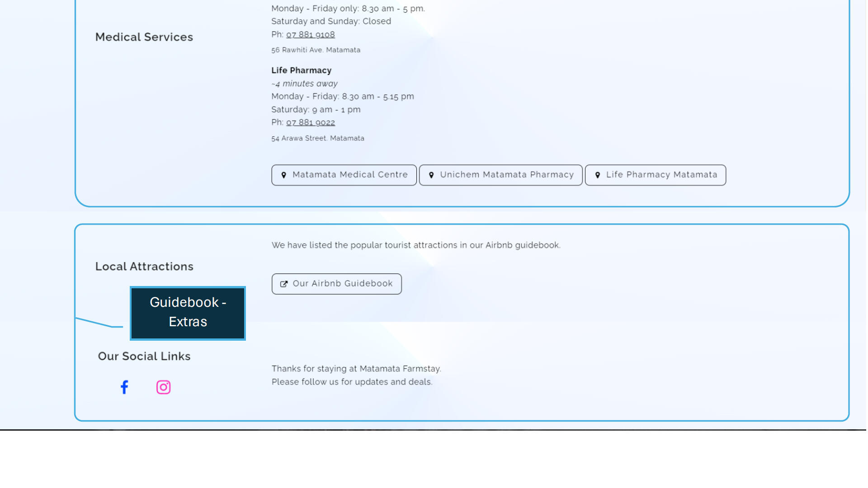Click the Life Pharmacy bold title
Viewport: 868px width, 488px height.
tap(302, 70)
